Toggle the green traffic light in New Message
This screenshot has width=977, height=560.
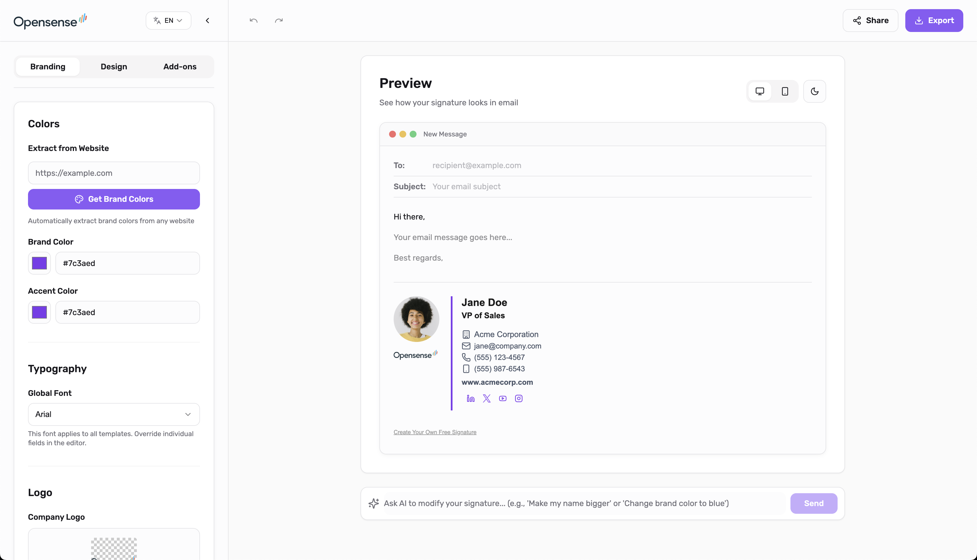click(413, 134)
